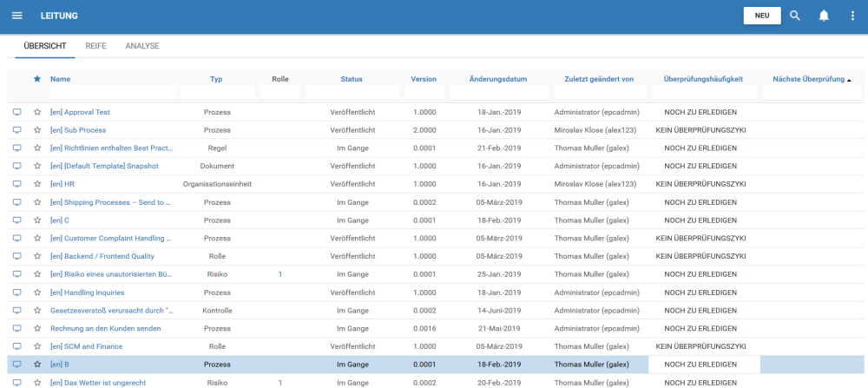This screenshot has height=388, width=868.
Task: Open Rechnung an den Kunden senden link
Action: (106, 329)
